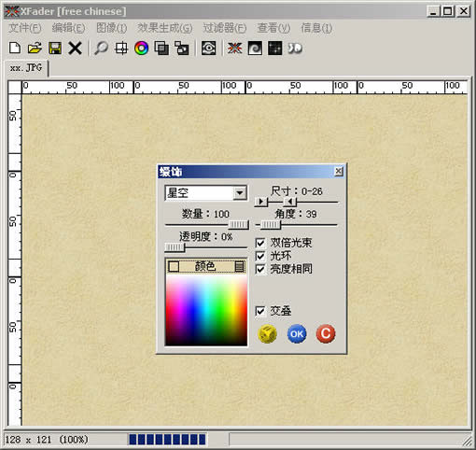Click the black X close-file toolbar icon
This screenshot has width=476, height=450.
coord(75,49)
